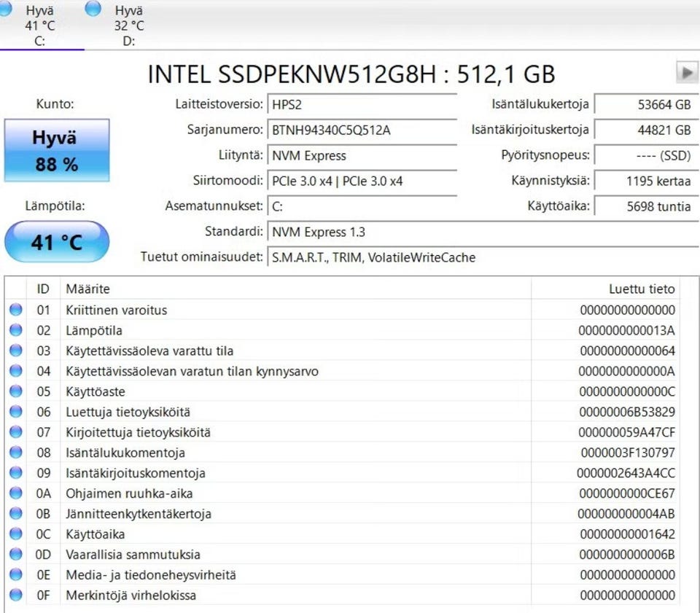The width and height of the screenshot is (700, 613).
Task: Select Käytettävissäolevan varatun tilan kynnysarvo row
Action: (192, 371)
